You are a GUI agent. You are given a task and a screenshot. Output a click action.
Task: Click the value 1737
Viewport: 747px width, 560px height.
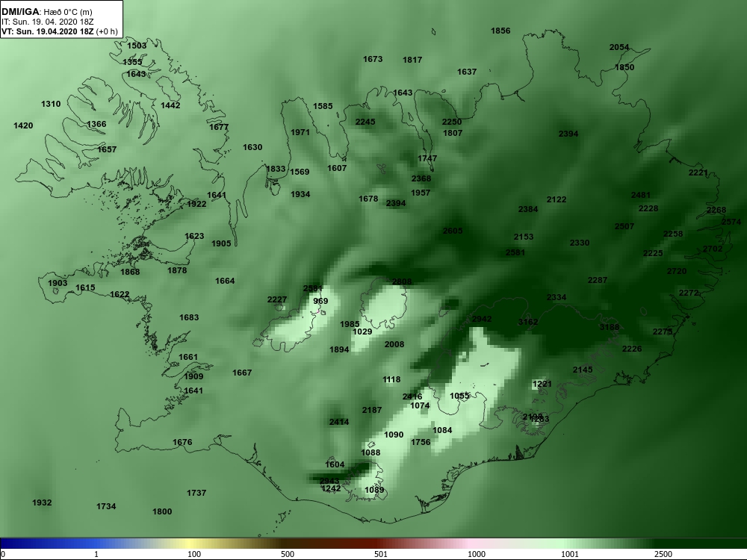pos(196,494)
